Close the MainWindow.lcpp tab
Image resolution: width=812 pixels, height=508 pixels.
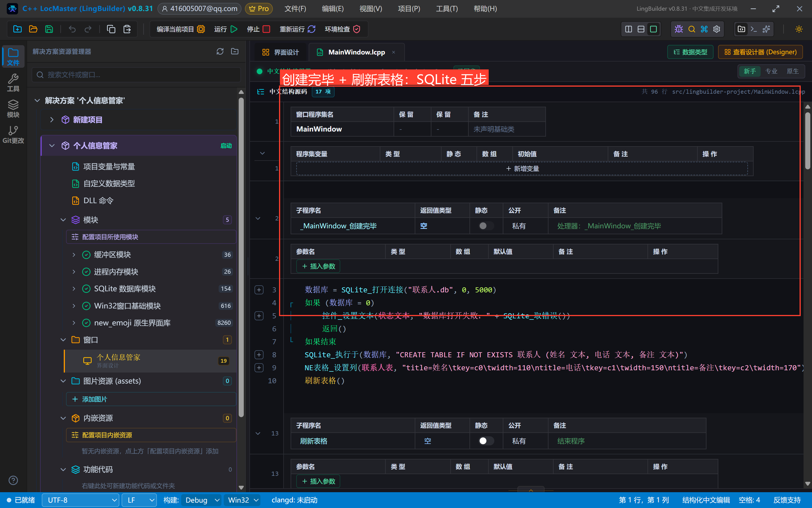tap(393, 52)
